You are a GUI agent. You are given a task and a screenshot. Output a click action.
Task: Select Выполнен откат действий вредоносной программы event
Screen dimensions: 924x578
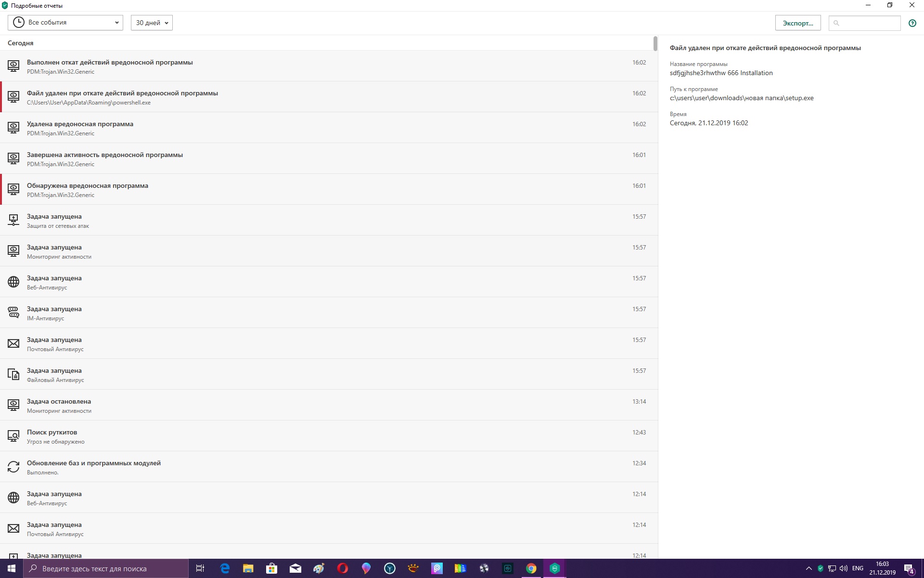[x=110, y=63]
